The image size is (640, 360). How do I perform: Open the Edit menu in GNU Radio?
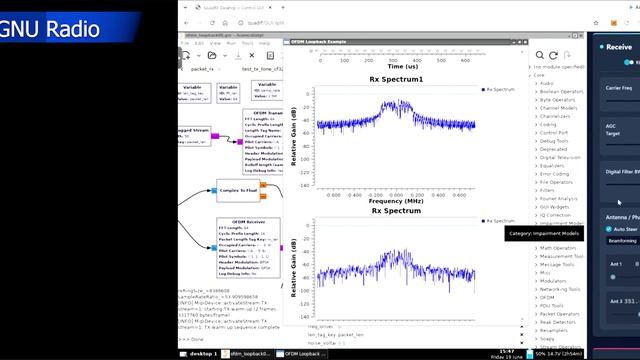[199, 43]
